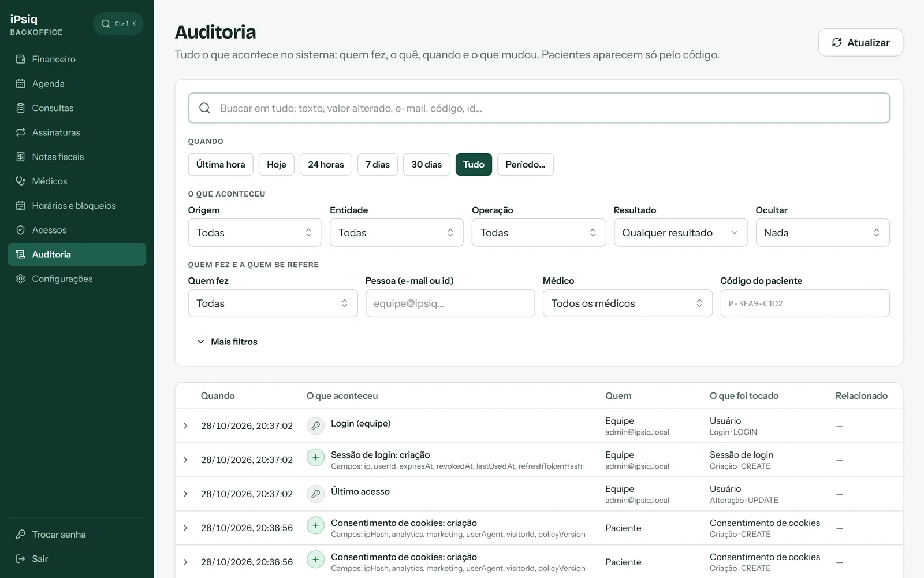The width and height of the screenshot is (924, 578).
Task: Open the Ocultar dropdown
Action: [x=822, y=232]
